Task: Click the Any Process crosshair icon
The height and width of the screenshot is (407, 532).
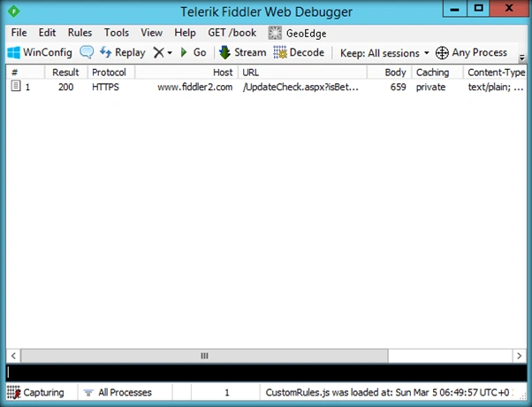Action: click(442, 53)
